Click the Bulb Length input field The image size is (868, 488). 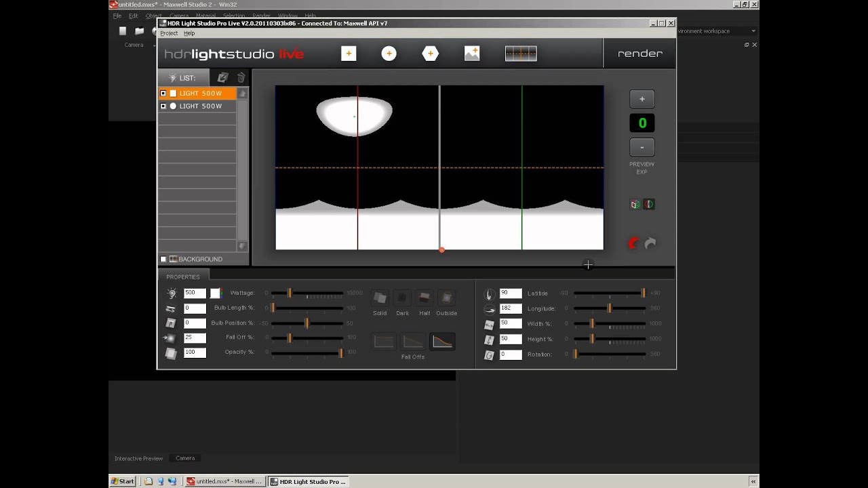[x=195, y=308]
